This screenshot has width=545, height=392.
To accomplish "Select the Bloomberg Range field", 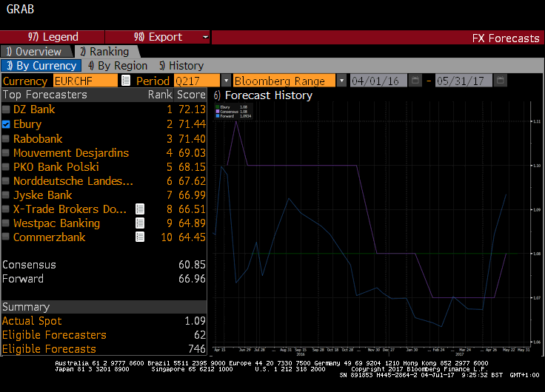I will pyautogui.click(x=284, y=81).
